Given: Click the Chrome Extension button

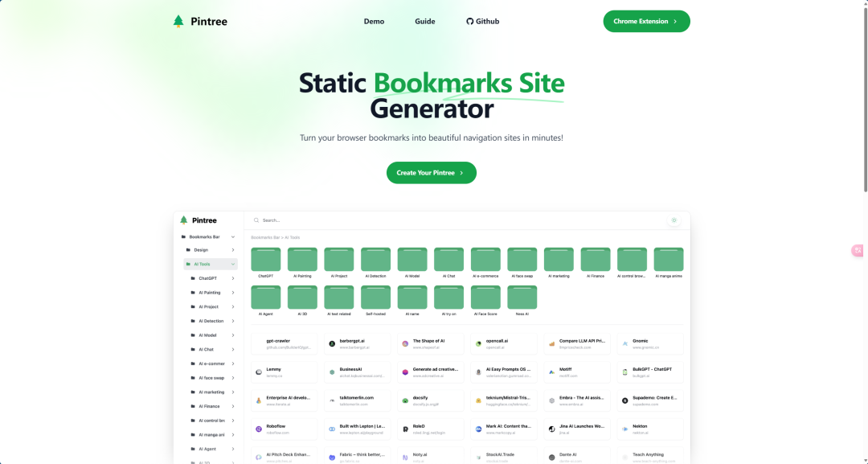Looking at the screenshot, I should [x=646, y=21].
